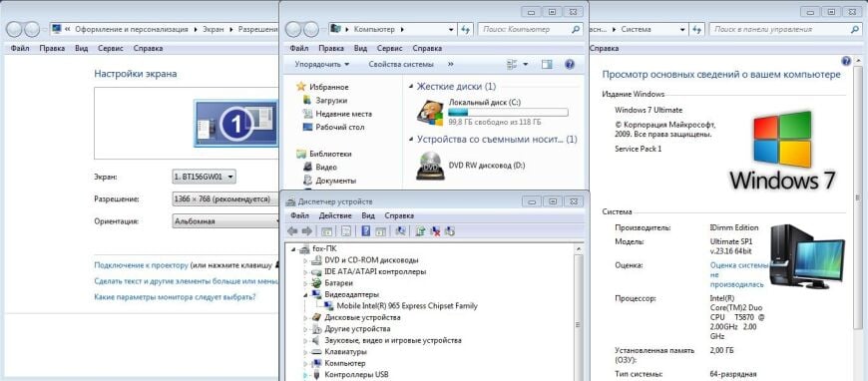The image size is (868, 381).
Task: Select monitor 1 thumbnail in display preview
Action: tap(235, 123)
